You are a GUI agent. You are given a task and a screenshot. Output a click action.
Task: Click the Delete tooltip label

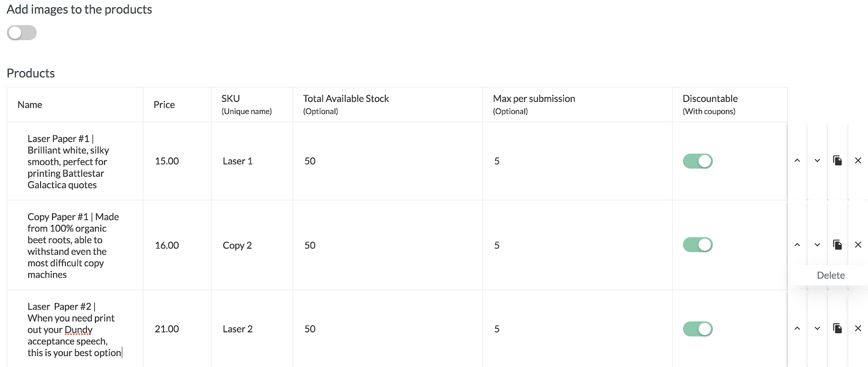coord(831,275)
